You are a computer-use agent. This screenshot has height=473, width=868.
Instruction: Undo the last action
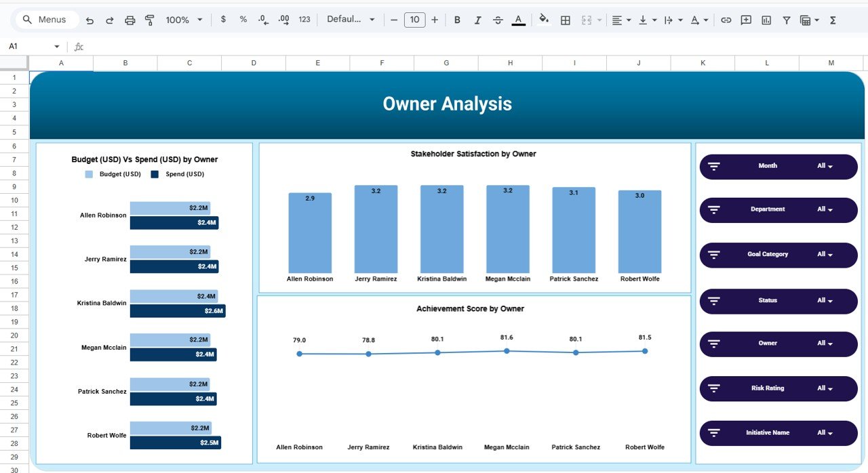(90, 20)
